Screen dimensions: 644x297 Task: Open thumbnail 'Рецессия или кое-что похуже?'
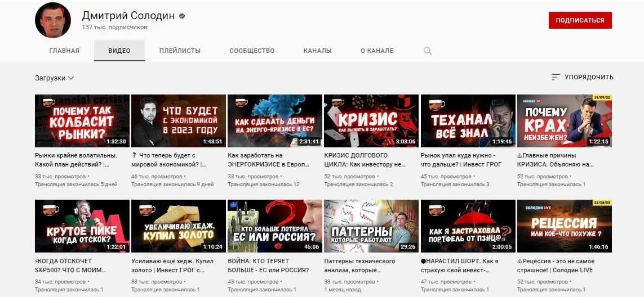pyautogui.click(x=565, y=226)
